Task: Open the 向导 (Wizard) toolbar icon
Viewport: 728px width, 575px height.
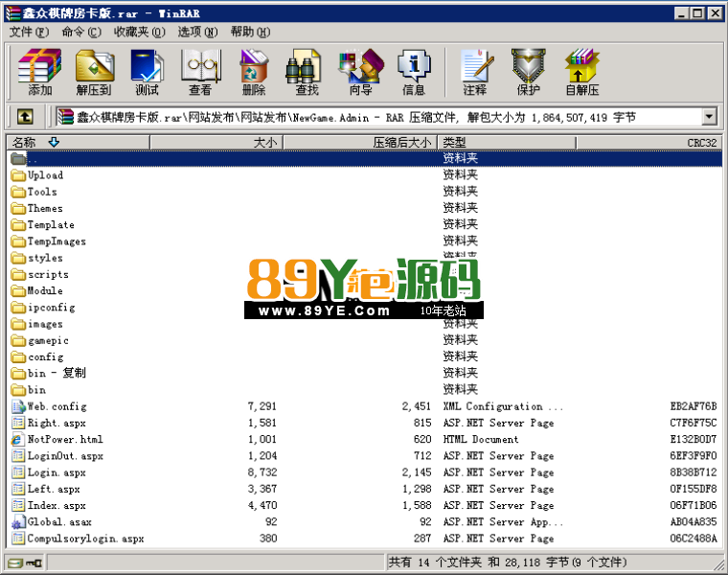Action: 361,72
